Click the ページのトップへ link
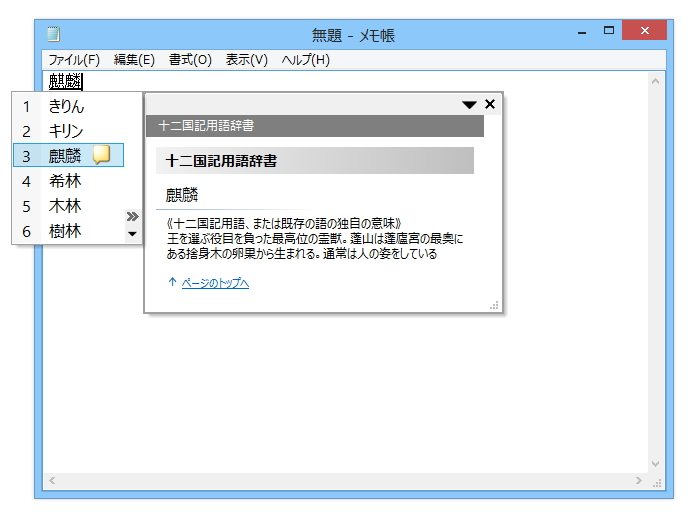 coord(215,283)
